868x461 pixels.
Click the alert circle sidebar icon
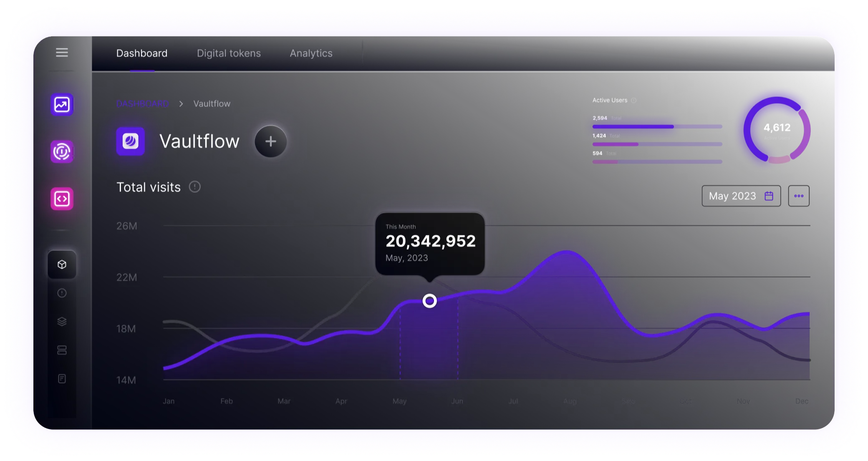point(62,293)
